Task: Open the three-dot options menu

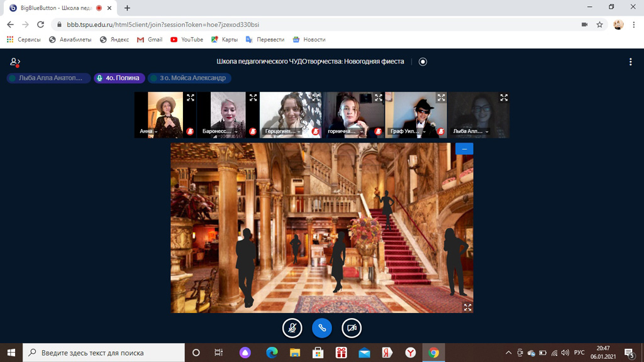Action: (x=630, y=62)
